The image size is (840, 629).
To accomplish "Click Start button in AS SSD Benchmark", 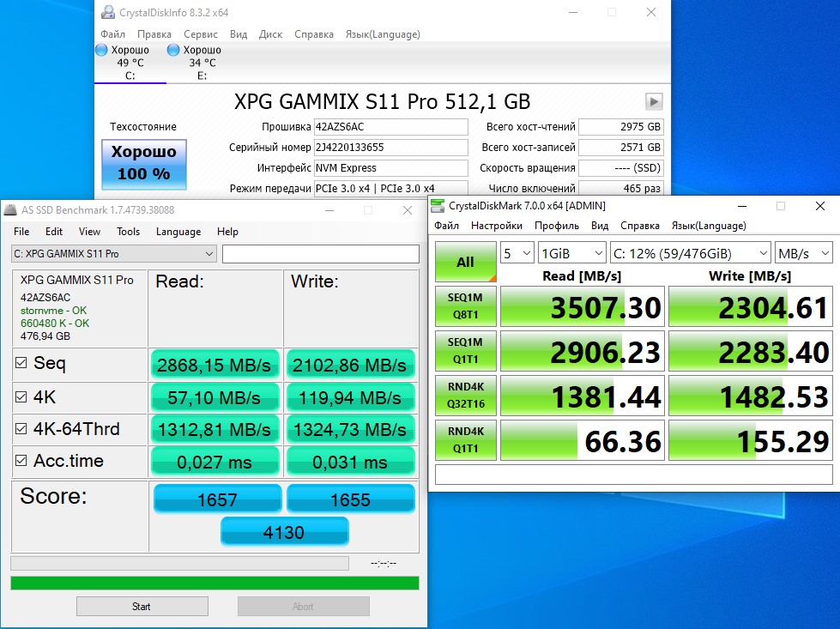I will (142, 606).
